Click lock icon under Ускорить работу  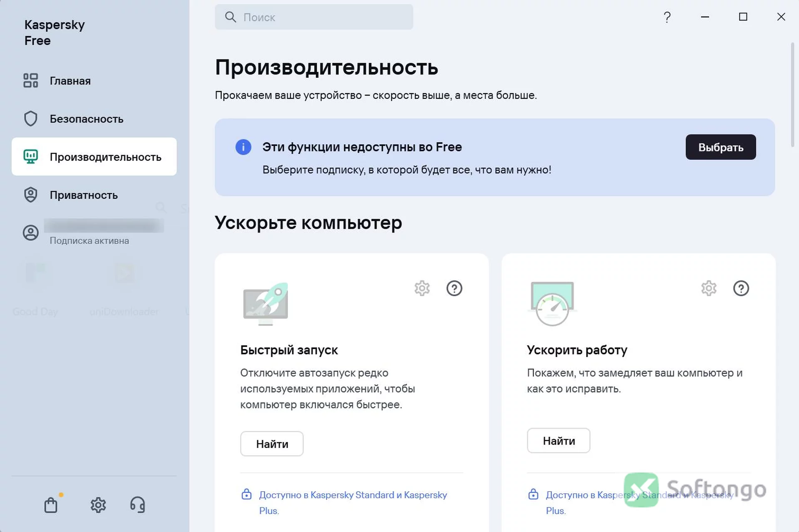pyautogui.click(x=533, y=494)
